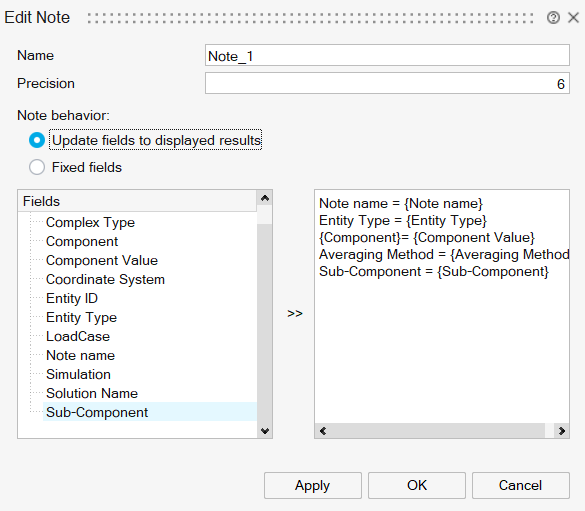Close the Edit Note dialog
Screen dimensions: 585x511
[x=573, y=18]
